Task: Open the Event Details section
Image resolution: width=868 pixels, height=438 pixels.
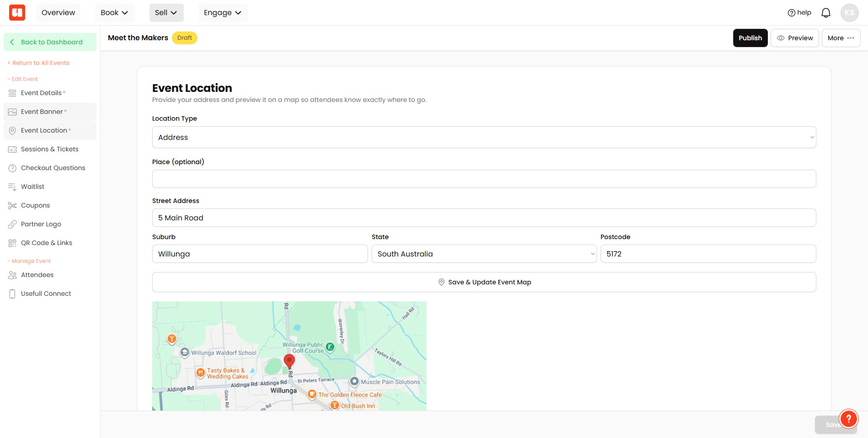Action: tap(50, 93)
